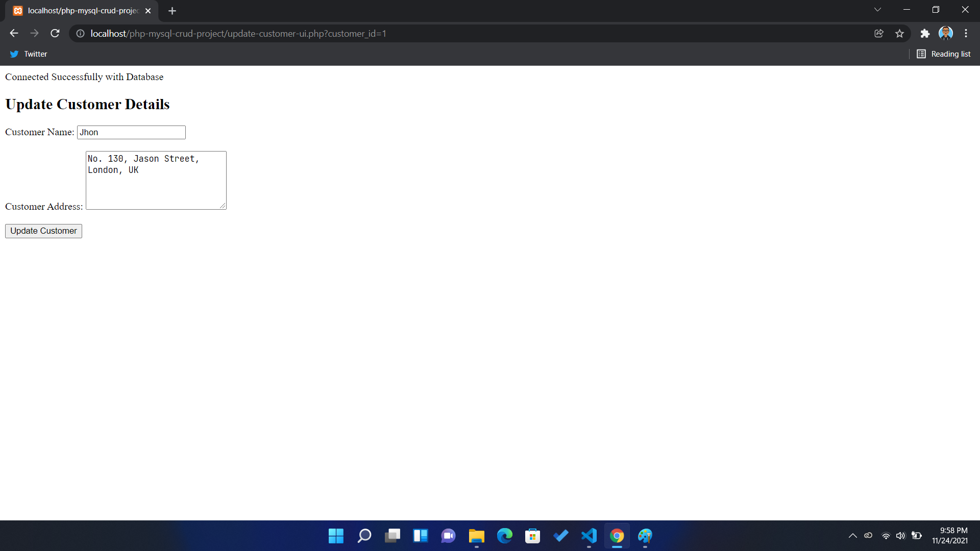Open the volume slider from the tray
The width and height of the screenshot is (980, 551).
(x=900, y=536)
